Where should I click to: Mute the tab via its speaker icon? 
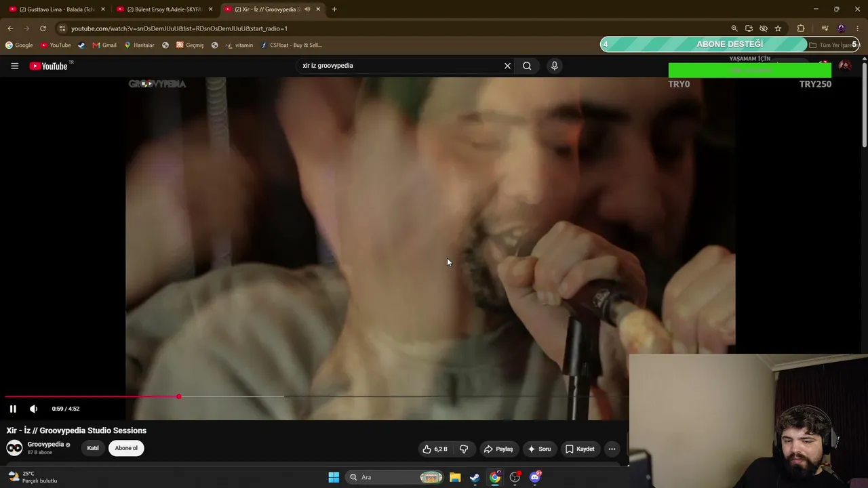[x=307, y=9]
